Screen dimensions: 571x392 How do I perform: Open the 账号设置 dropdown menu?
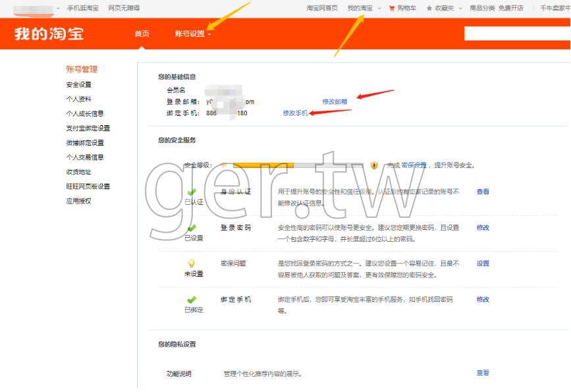[x=193, y=34]
